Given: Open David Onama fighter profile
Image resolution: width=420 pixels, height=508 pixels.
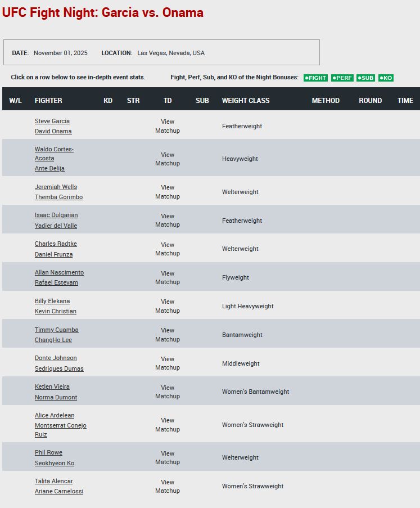Looking at the screenshot, I should coord(53,131).
